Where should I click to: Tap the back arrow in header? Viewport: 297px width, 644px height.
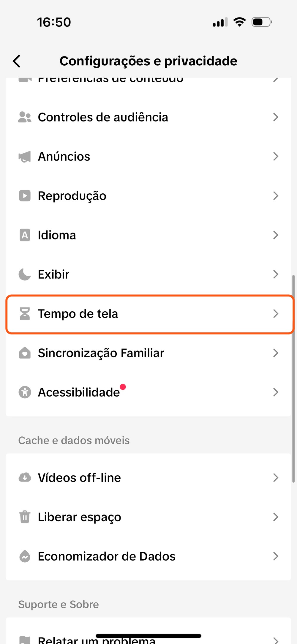point(17,61)
